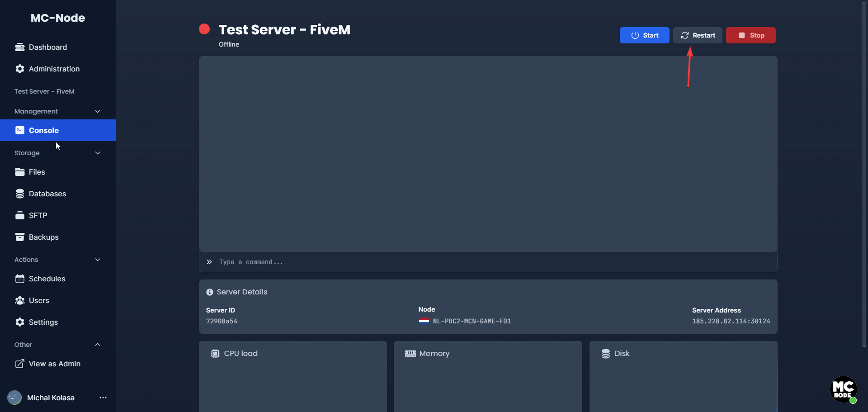
Task: Click the Memory RAM icon
Action: [410, 354]
